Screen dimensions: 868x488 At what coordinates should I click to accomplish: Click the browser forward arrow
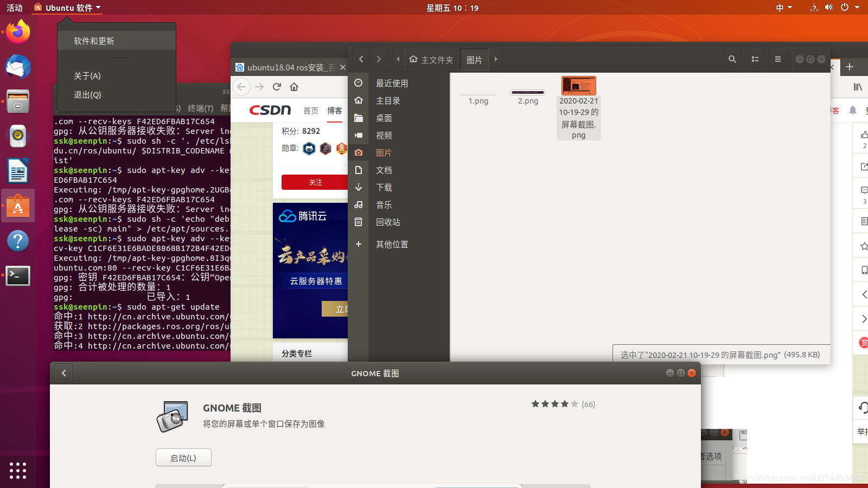[259, 87]
